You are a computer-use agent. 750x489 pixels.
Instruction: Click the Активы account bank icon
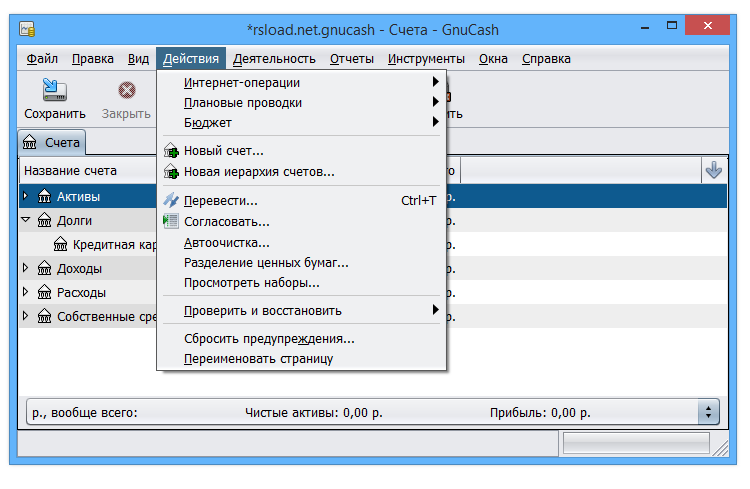44,196
